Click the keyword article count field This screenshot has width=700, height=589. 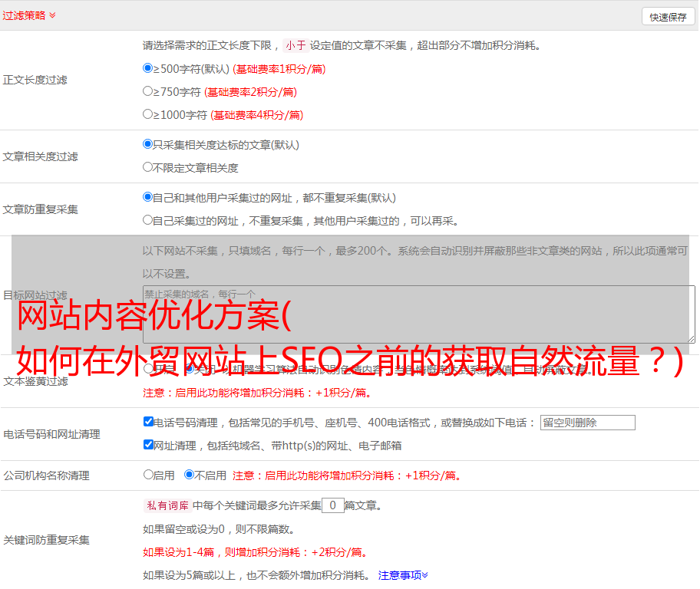click(332, 505)
